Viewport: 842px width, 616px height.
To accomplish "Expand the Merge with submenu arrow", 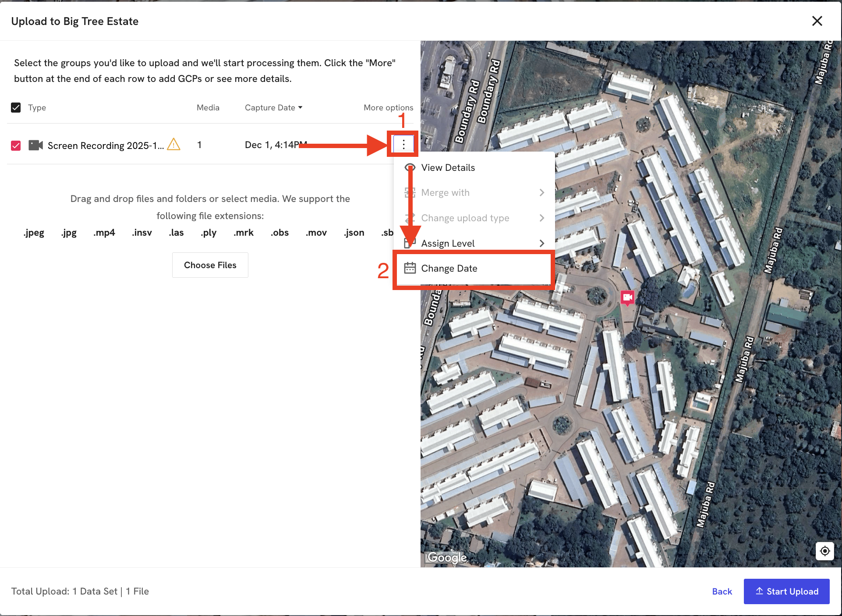I will pyautogui.click(x=542, y=193).
